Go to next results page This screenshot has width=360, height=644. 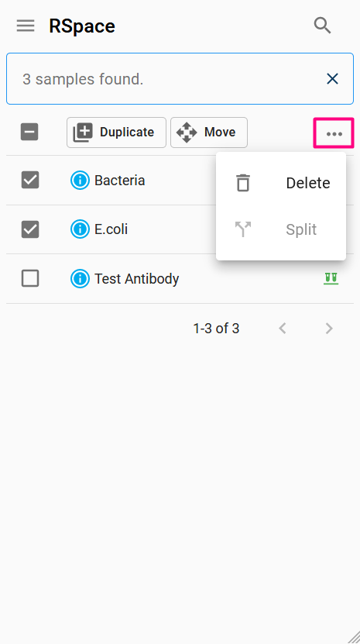coord(329,329)
